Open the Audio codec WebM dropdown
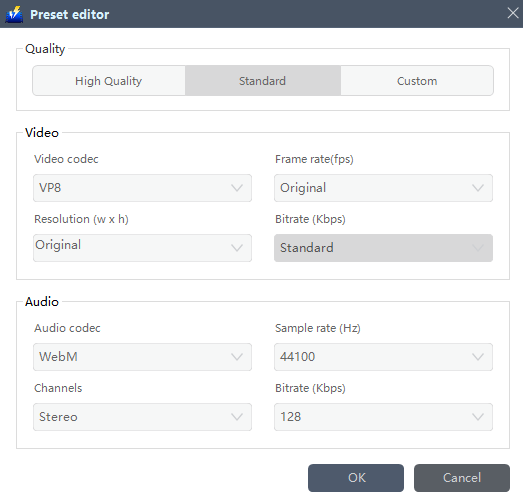523x504 pixels. tap(142, 357)
